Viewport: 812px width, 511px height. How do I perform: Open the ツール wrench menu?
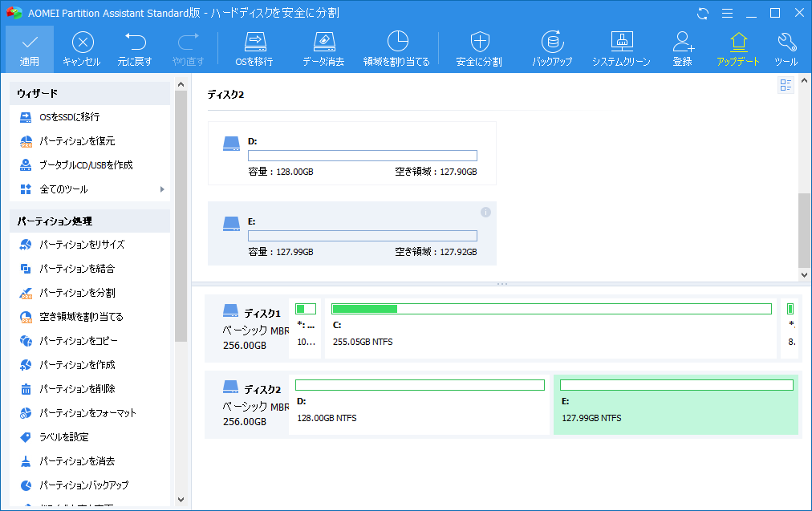tap(786, 49)
